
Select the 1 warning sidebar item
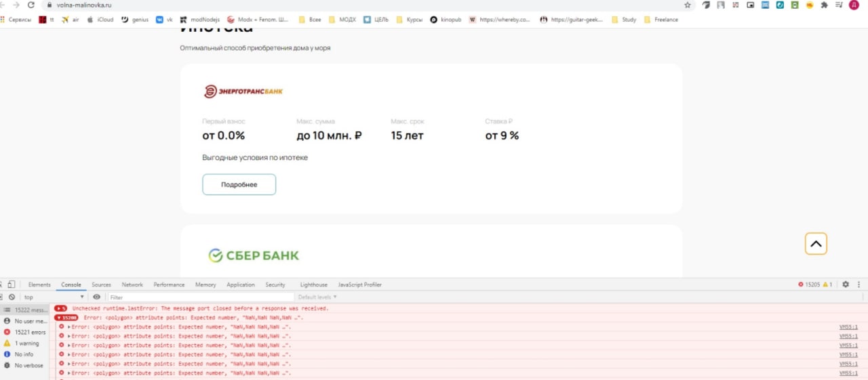click(25, 343)
